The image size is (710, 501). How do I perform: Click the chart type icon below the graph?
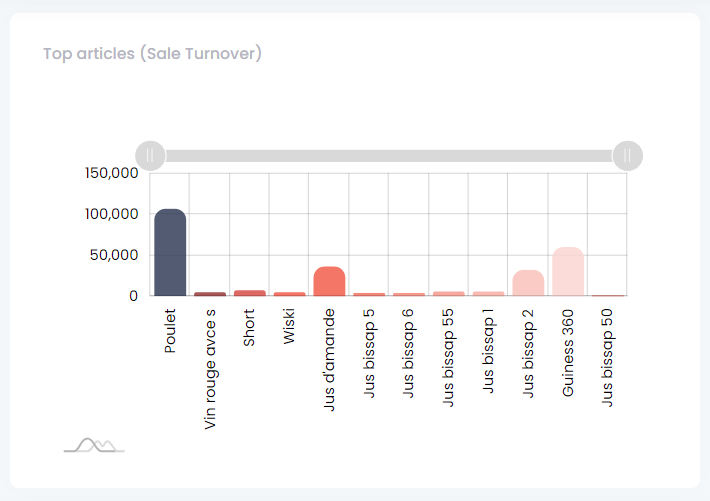[x=94, y=445]
